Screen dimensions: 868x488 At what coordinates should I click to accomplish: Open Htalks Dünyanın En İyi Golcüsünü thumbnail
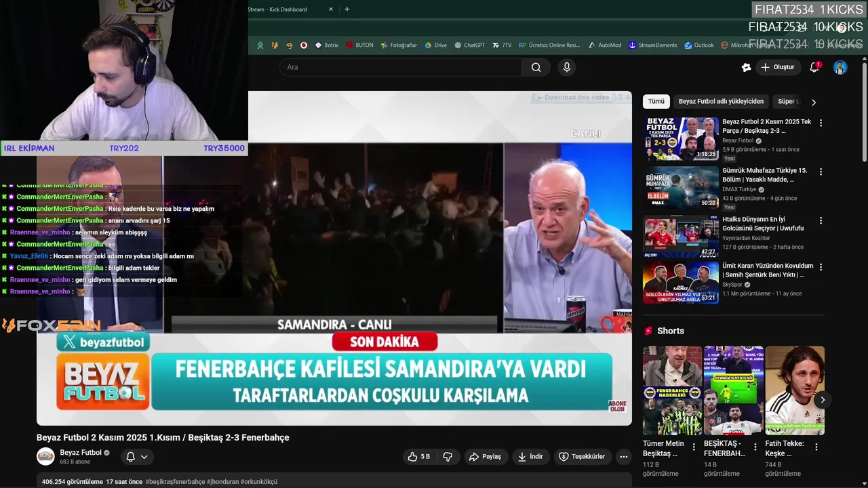681,236
